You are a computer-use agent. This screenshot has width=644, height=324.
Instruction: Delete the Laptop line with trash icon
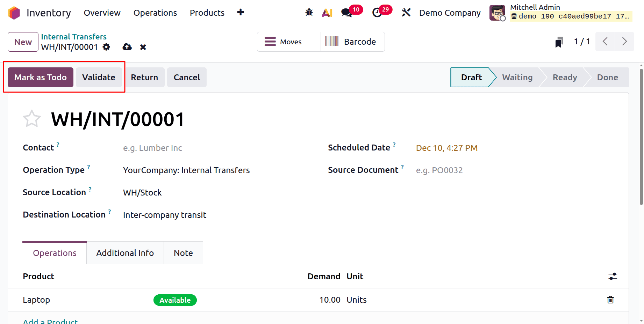[x=610, y=300]
